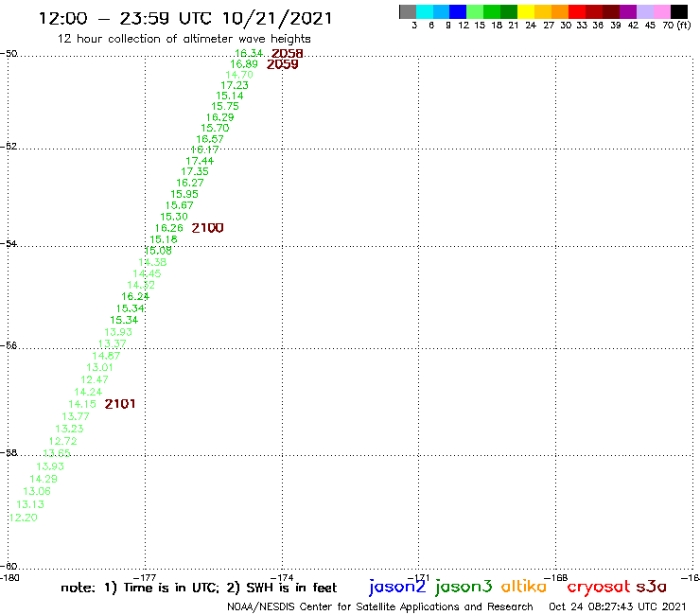Click the 13.01 wave height reading
700x615 pixels.
99,367
